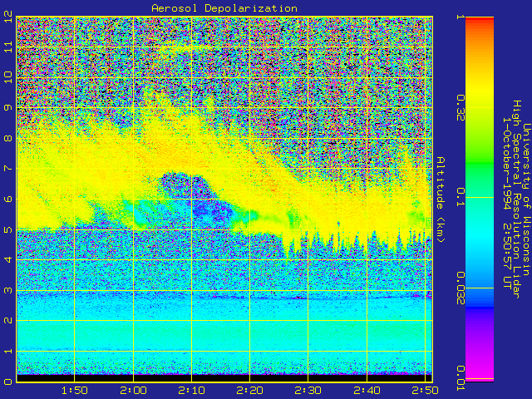Click the colorbar value 0.32 label
532x399 pixels.
[x=461, y=108]
